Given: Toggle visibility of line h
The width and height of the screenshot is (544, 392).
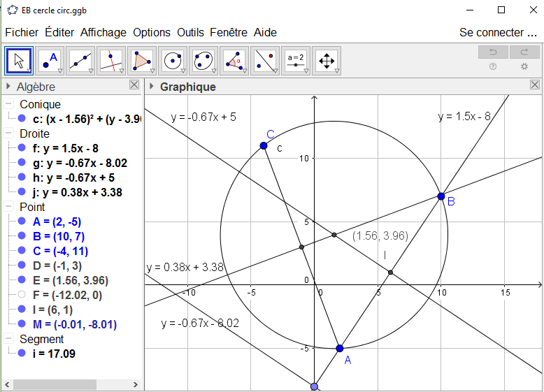Looking at the screenshot, I should pos(22,177).
